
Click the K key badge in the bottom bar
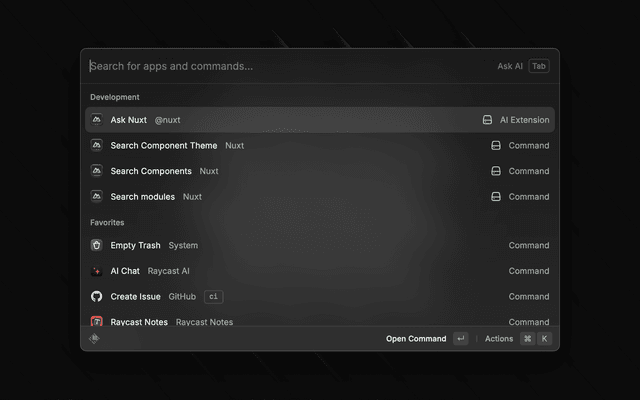pos(544,338)
